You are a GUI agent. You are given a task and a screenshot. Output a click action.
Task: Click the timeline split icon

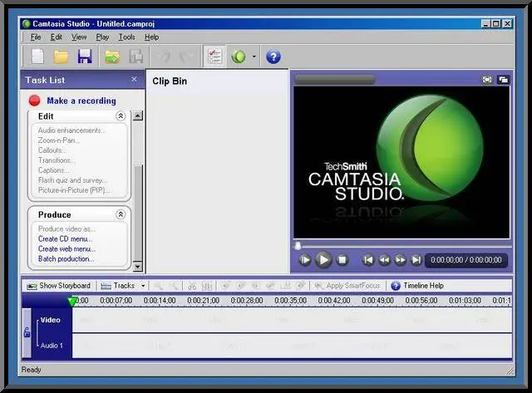point(207,286)
